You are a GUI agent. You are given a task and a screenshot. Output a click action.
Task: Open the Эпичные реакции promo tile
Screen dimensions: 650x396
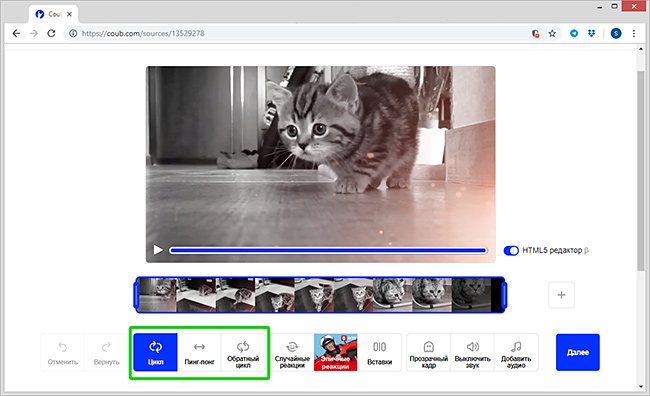coord(336,352)
